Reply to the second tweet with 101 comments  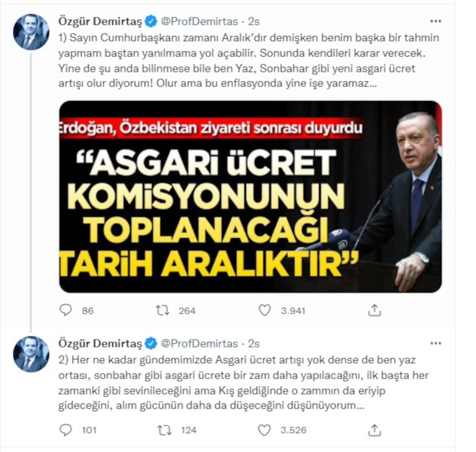click(x=65, y=430)
